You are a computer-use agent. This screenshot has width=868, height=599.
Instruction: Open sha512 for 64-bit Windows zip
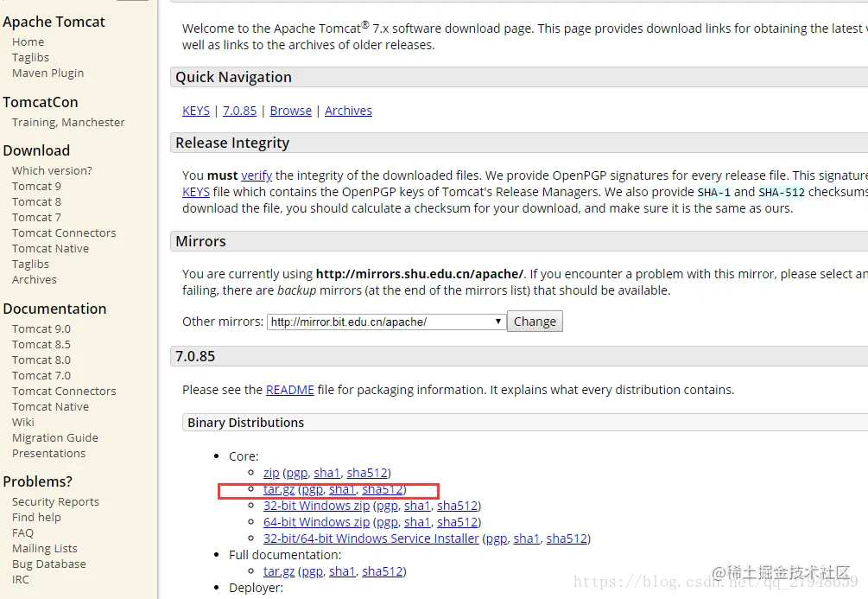pyautogui.click(x=457, y=522)
